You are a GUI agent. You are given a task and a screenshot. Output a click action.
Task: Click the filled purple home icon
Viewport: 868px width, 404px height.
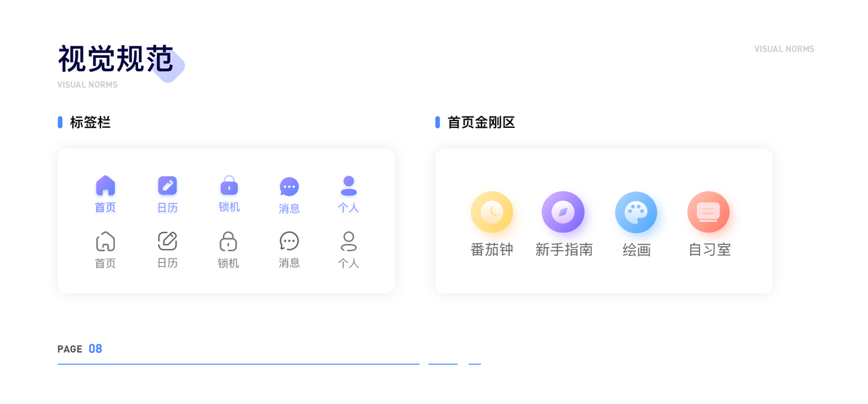[x=105, y=185]
